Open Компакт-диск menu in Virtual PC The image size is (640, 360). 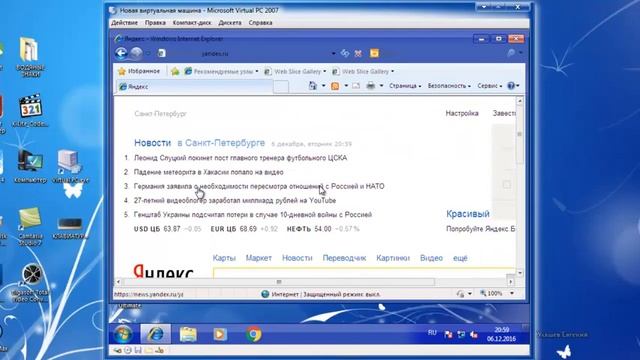pos(192,23)
